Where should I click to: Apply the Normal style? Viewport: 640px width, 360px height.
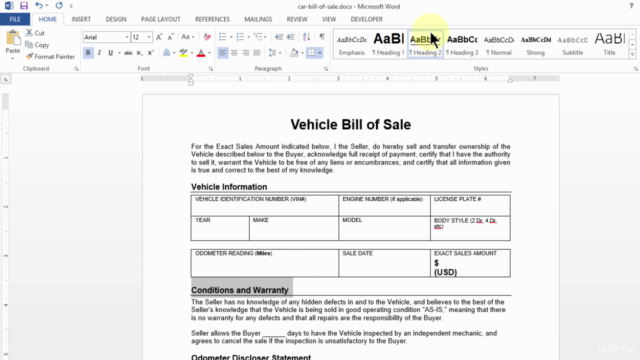coord(499,44)
